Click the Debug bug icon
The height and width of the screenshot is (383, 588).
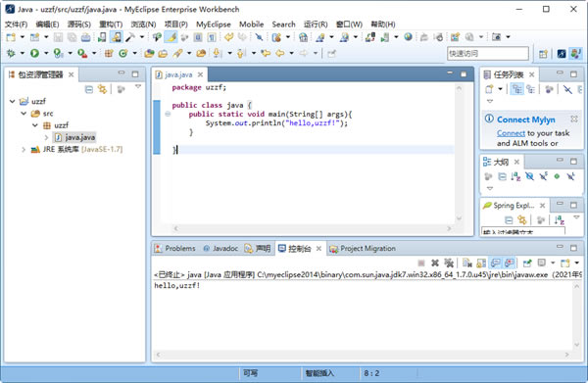(11, 54)
